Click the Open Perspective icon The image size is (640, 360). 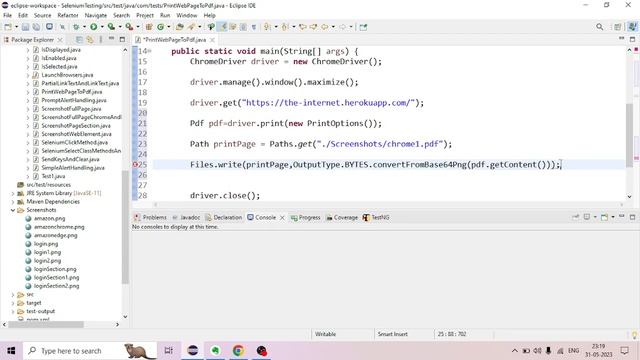coord(618,27)
